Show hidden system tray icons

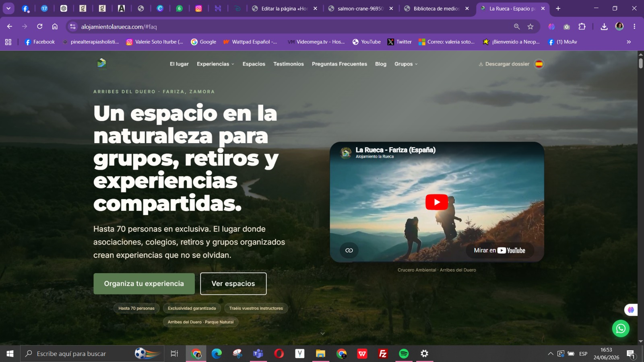550,354
